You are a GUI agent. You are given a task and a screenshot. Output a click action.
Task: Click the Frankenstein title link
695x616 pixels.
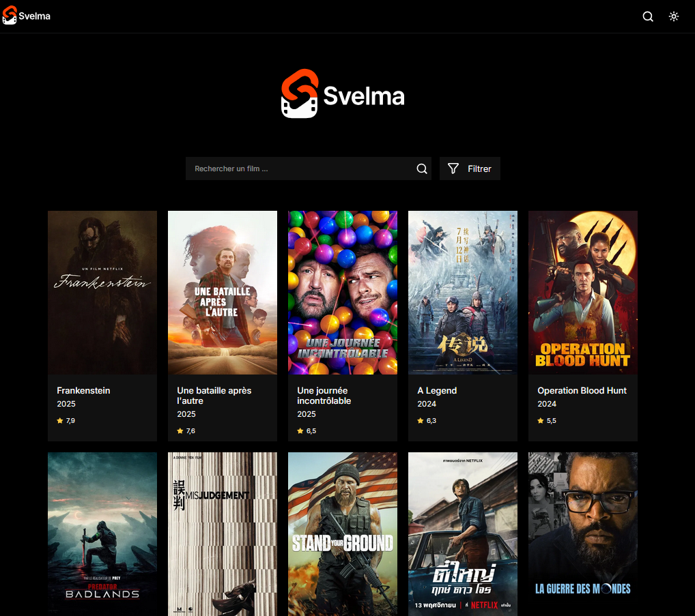click(x=83, y=391)
